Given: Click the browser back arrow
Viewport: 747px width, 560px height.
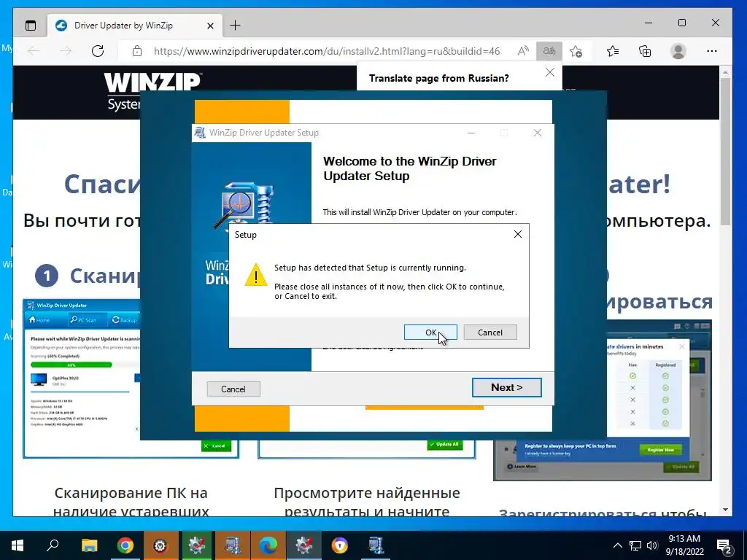Looking at the screenshot, I should [34, 51].
